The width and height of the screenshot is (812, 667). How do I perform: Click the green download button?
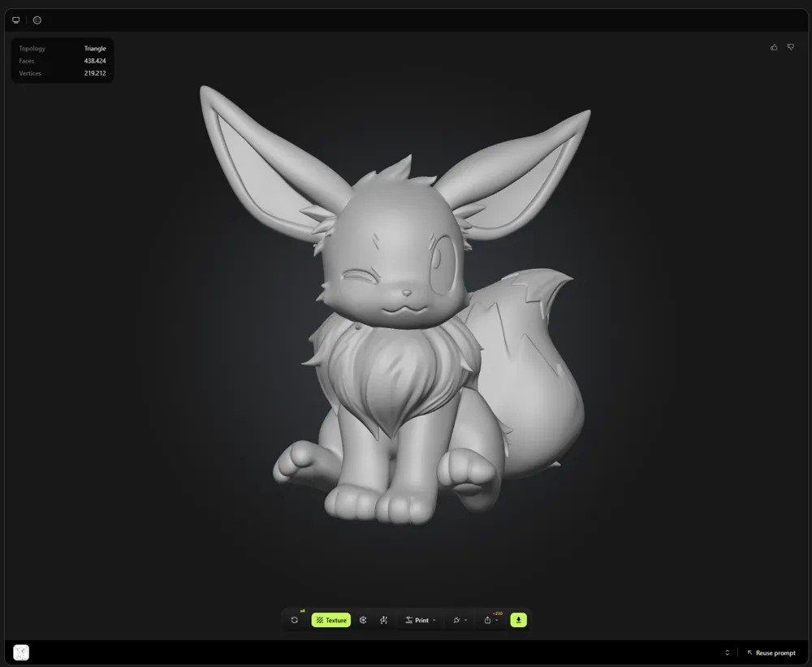pos(518,620)
